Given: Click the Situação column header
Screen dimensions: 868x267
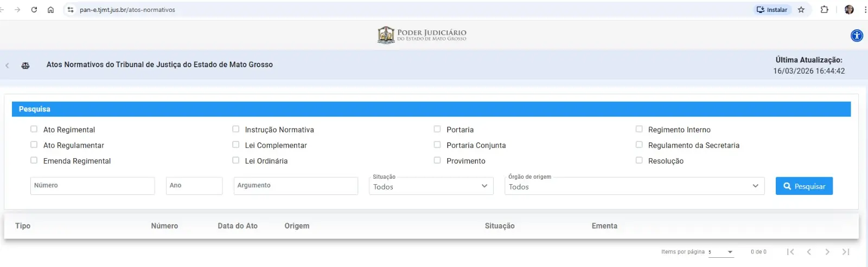Looking at the screenshot, I should 500,226.
